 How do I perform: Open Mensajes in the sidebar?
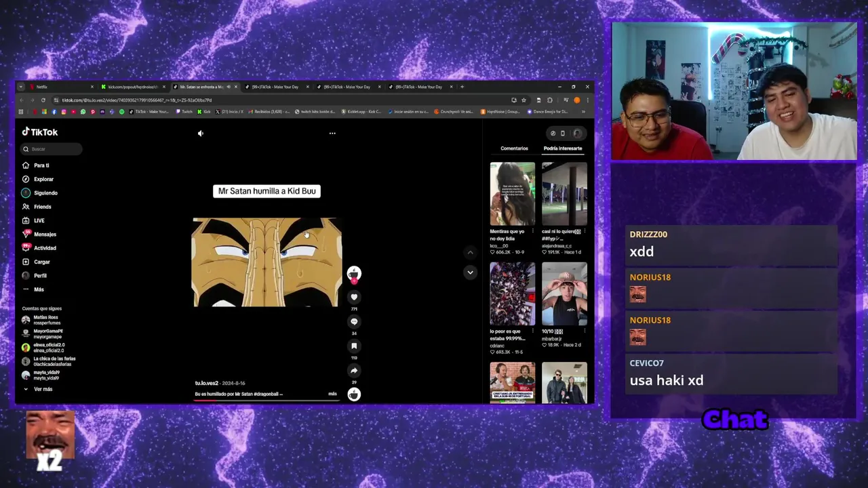39,235
